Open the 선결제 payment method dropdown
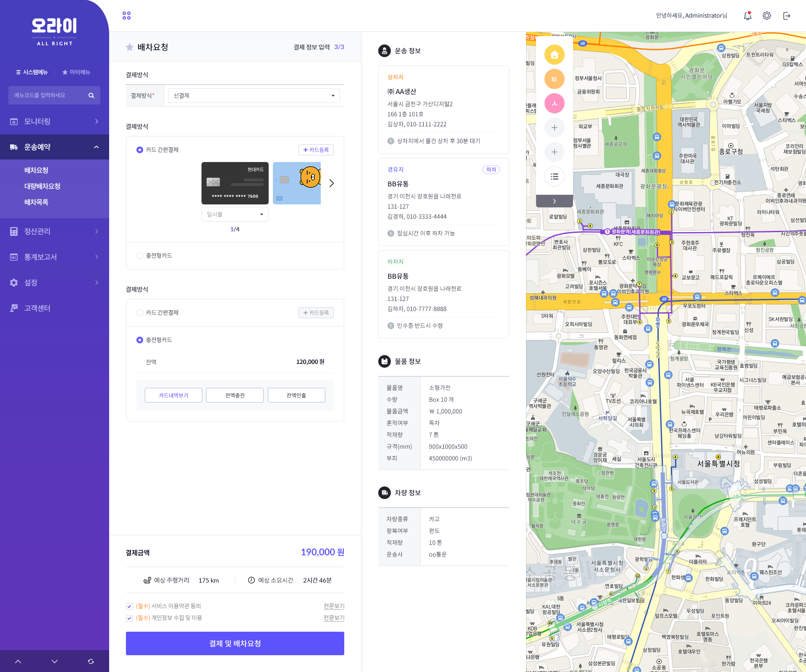This screenshot has width=806, height=672. [254, 96]
